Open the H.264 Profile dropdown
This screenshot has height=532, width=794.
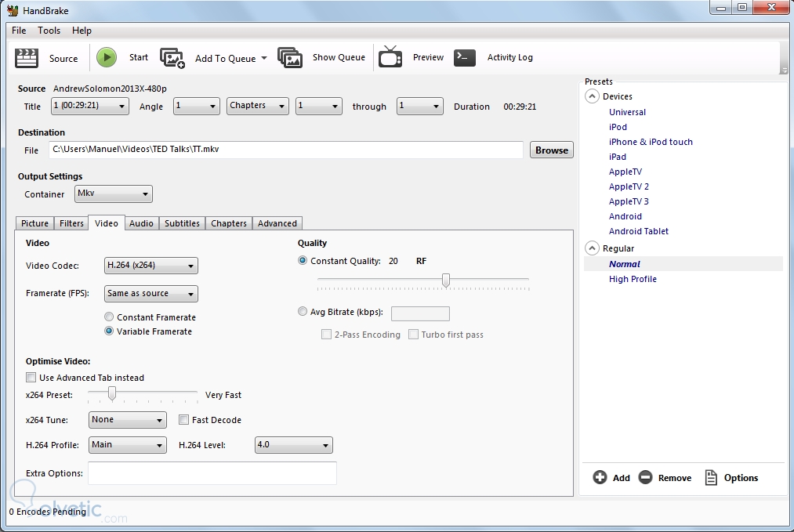tap(128, 445)
